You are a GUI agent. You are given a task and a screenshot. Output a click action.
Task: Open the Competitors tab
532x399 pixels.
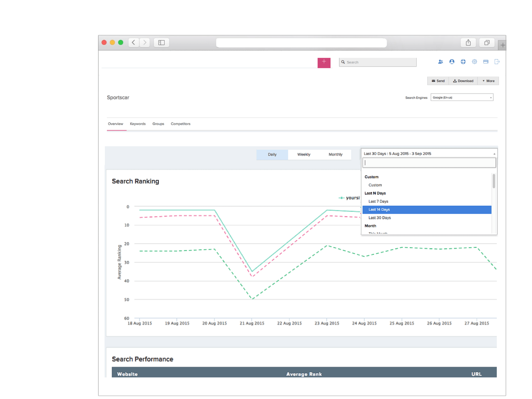[180, 124]
